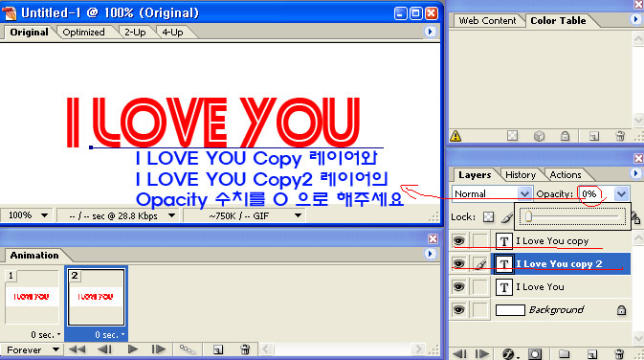Click the ImageReady document title icon

pyautogui.click(x=9, y=12)
